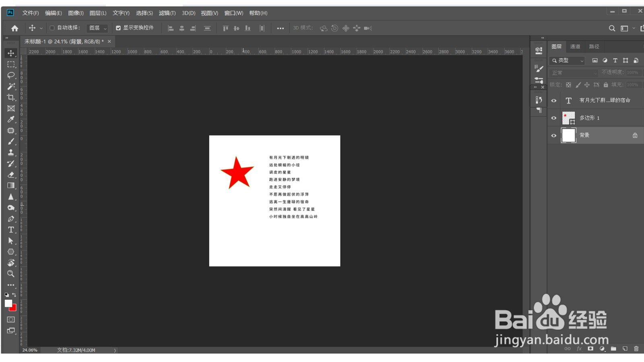Hide the 背景 layer eye icon
This screenshot has width=644, height=362.
tap(554, 136)
